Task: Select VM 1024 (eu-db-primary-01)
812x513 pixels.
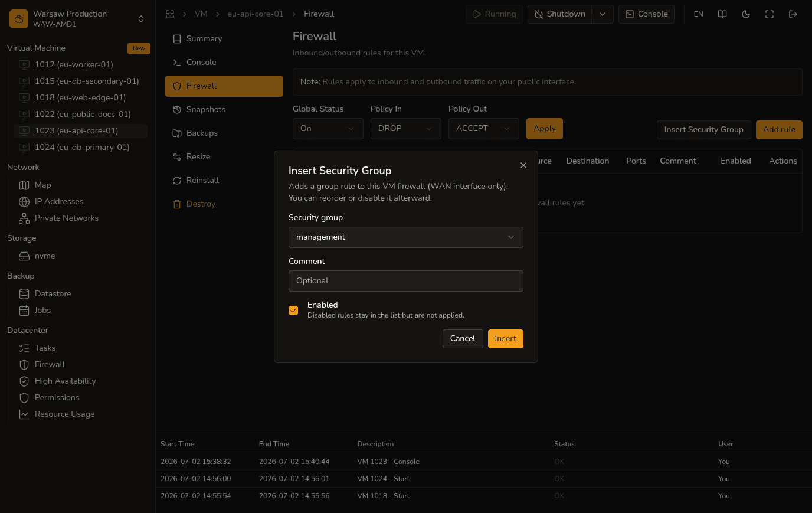Action: coord(81,147)
